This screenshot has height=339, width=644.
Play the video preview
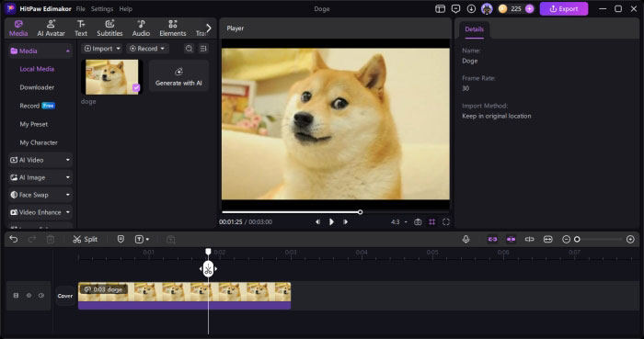point(331,221)
